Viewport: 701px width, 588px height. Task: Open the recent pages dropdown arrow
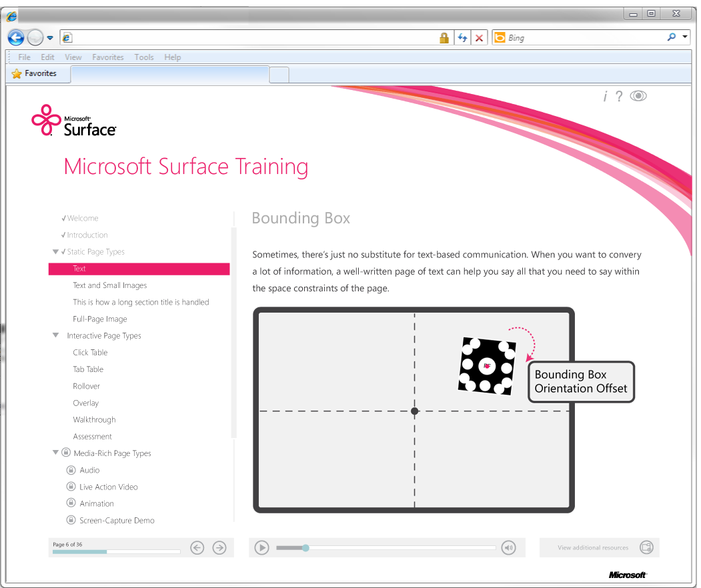pyautogui.click(x=50, y=38)
